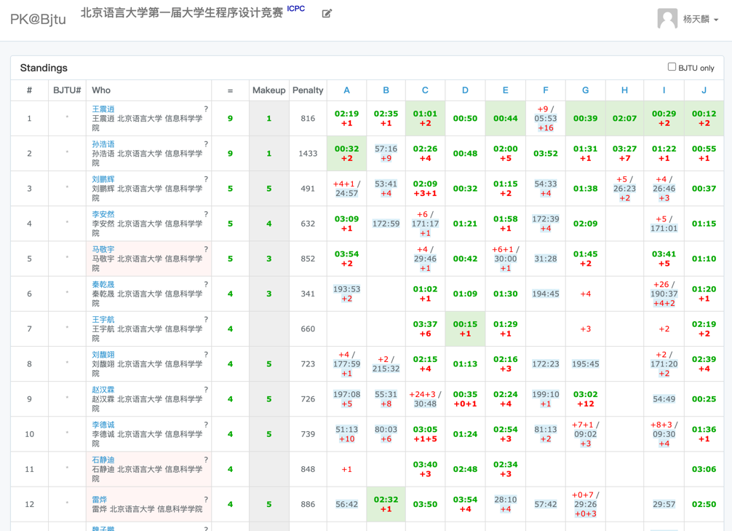The height and width of the screenshot is (531, 732).
Task: Open problem I column header
Action: tap(664, 90)
